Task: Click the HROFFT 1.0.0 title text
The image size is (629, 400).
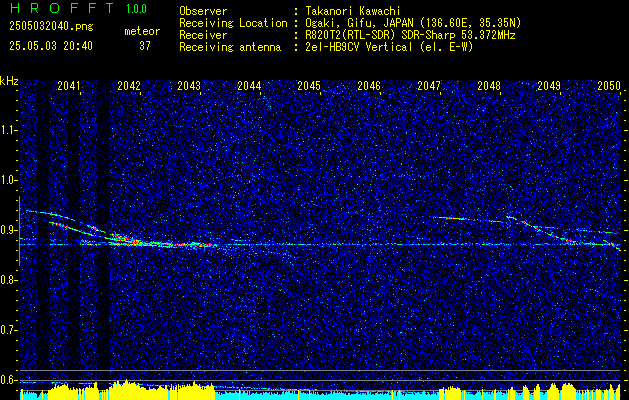Action: [x=78, y=8]
